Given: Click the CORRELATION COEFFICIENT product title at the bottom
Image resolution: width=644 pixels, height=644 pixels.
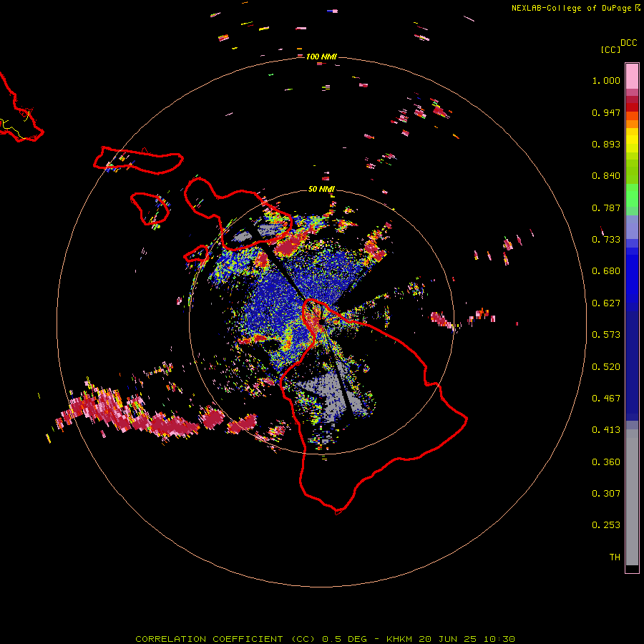Looking at the screenshot, I should tap(226, 639).
